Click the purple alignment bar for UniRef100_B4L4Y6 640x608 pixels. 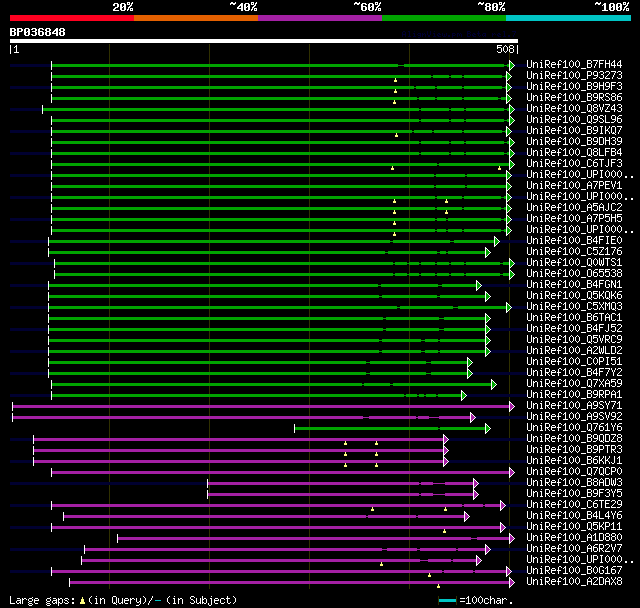pos(266,517)
